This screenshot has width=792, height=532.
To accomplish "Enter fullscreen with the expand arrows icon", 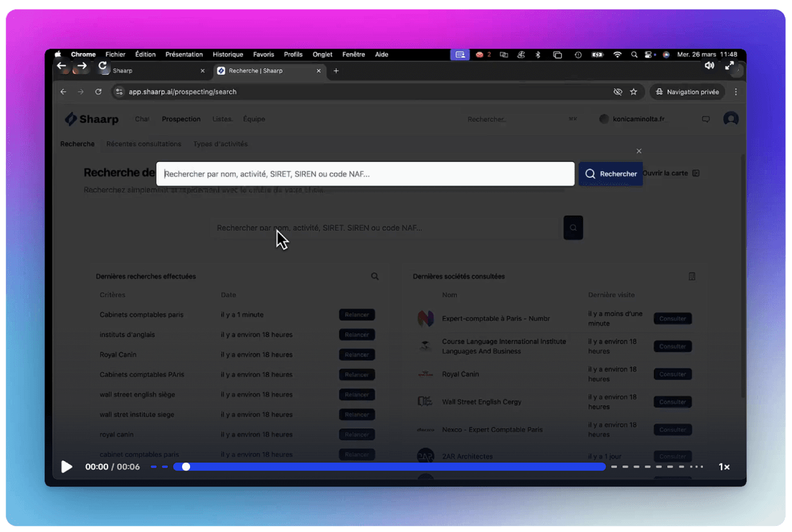I will (729, 66).
